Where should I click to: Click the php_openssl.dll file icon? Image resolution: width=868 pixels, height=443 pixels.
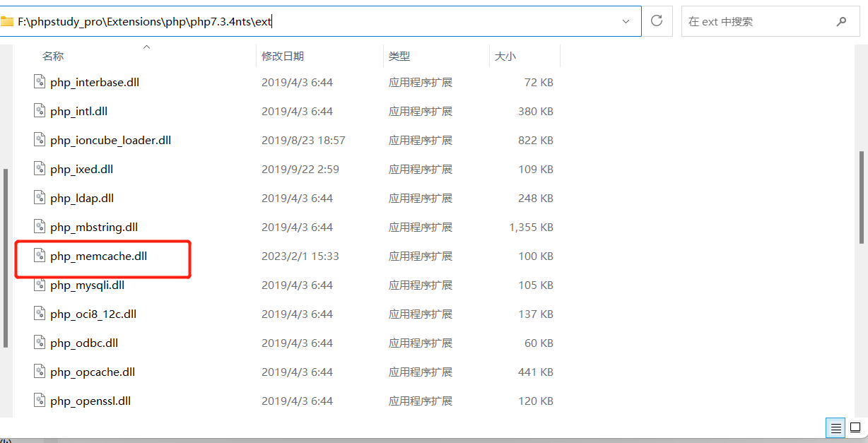(40, 401)
